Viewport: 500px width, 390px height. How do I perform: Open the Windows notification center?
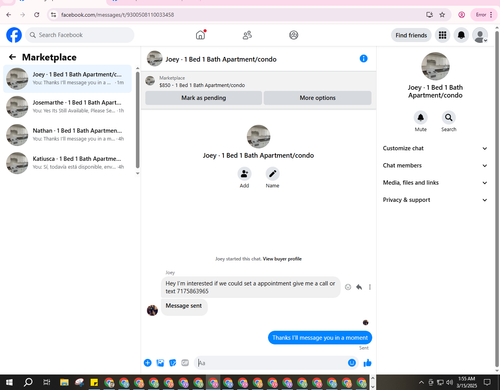[487, 382]
